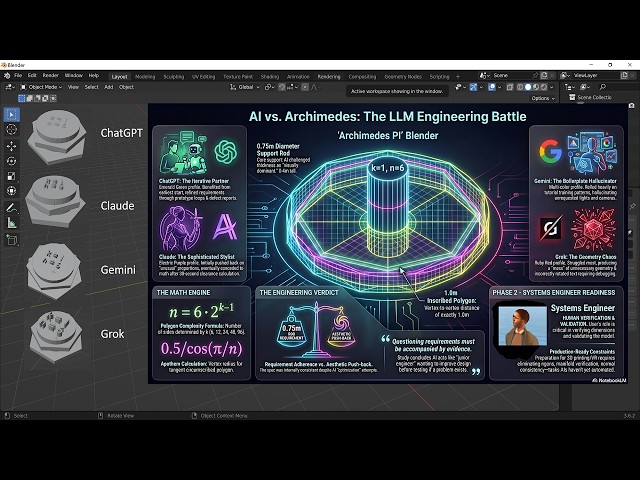The image size is (640, 480).
Task: Switch to the UV Editing workspace tab
Action: (x=203, y=76)
